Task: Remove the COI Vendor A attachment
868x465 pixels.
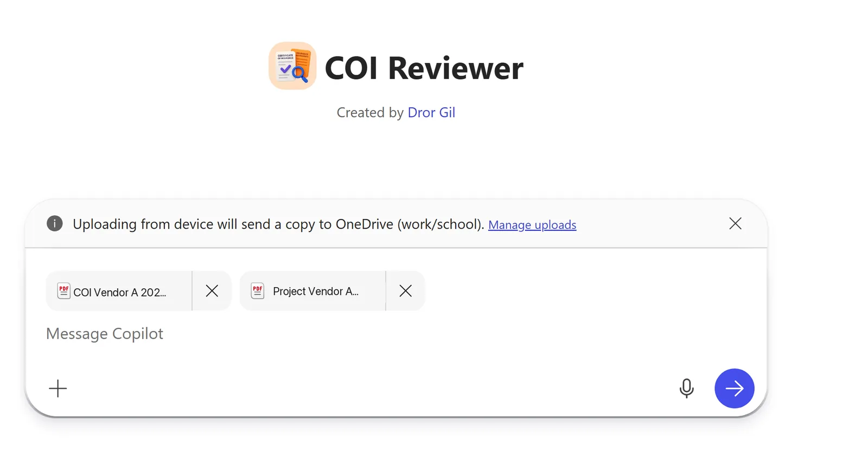Action: click(212, 291)
